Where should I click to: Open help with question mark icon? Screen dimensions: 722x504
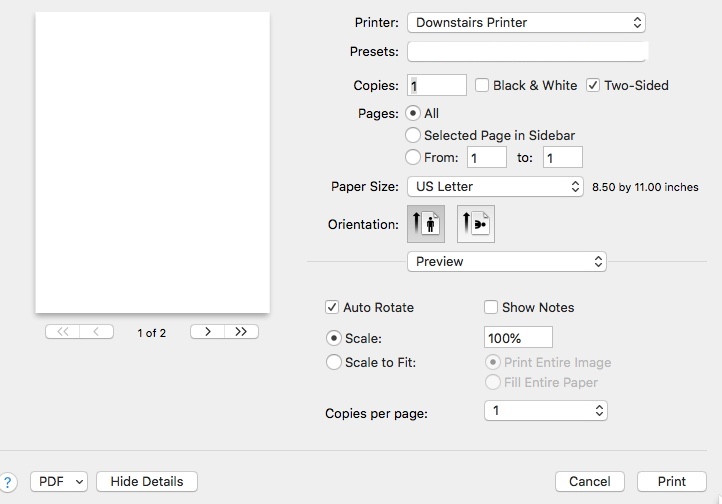click(x=7, y=482)
